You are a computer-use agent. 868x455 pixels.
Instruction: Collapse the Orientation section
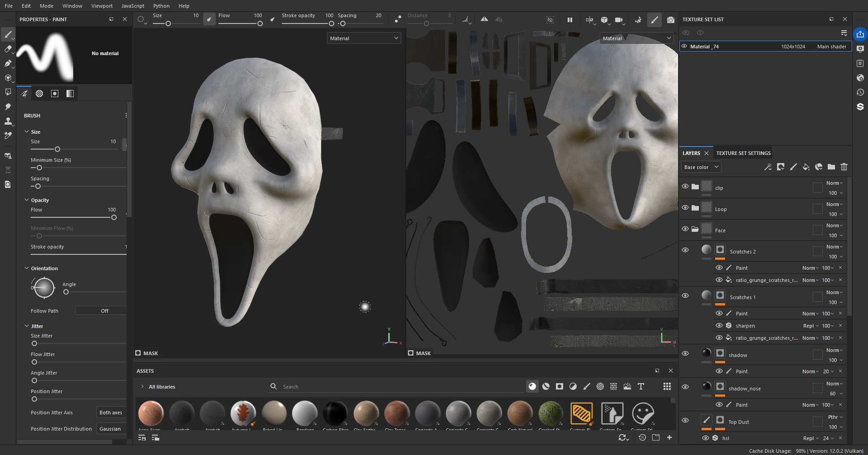(x=27, y=268)
